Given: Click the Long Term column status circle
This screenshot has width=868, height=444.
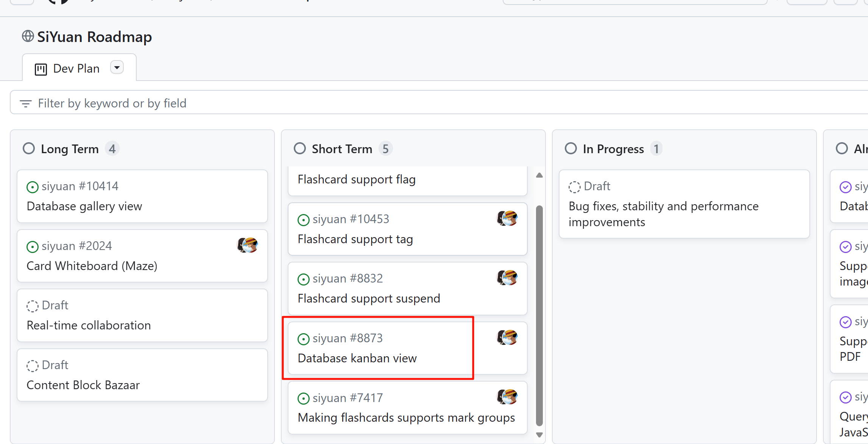Looking at the screenshot, I should click(x=29, y=149).
